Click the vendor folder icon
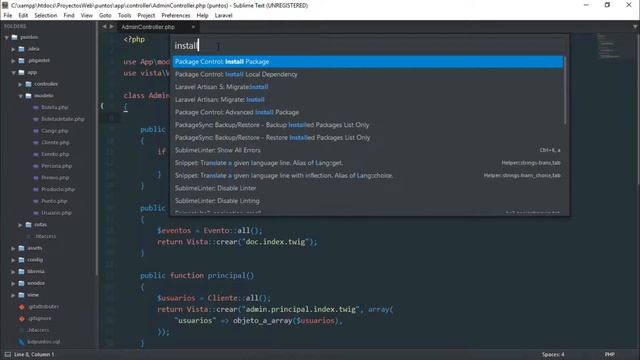Image resolution: width=640 pixels, height=360 pixels. point(22,283)
